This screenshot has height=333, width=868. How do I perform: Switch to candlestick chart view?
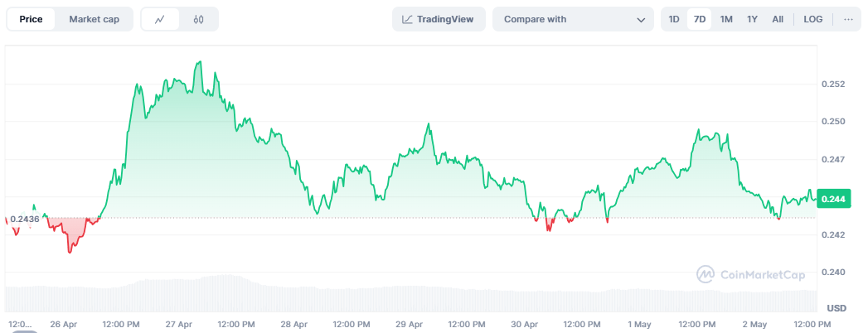point(199,19)
